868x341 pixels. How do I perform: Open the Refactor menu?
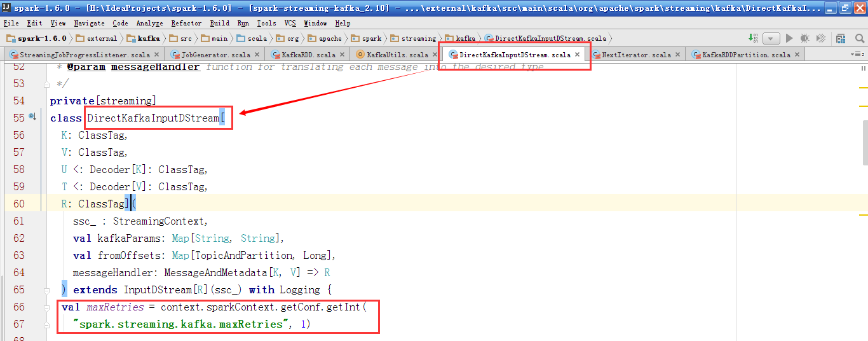click(x=186, y=23)
